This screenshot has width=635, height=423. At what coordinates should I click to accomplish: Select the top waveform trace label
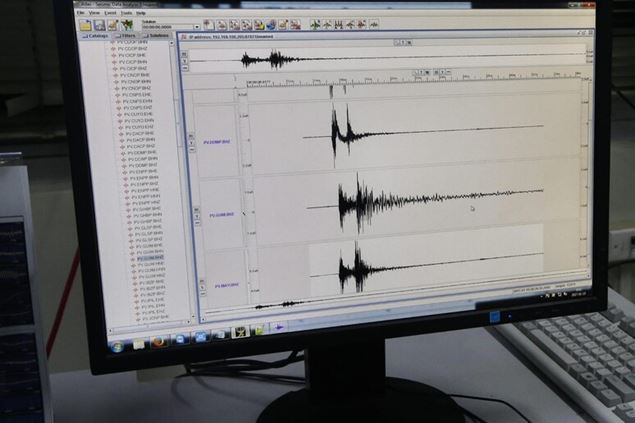tap(217, 142)
